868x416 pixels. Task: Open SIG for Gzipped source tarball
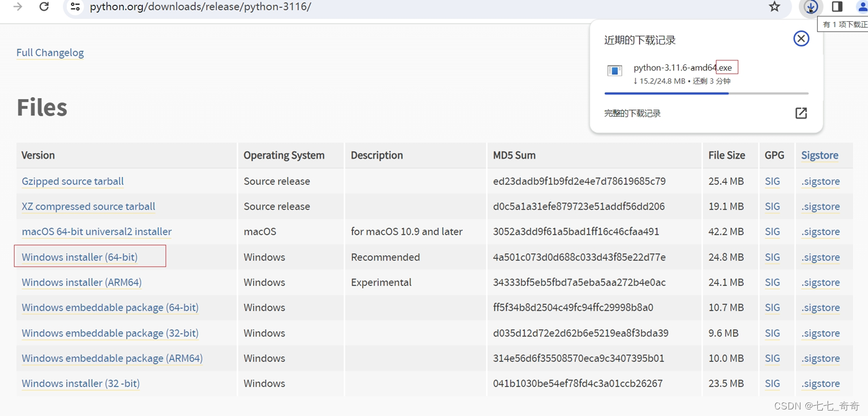[x=772, y=181]
